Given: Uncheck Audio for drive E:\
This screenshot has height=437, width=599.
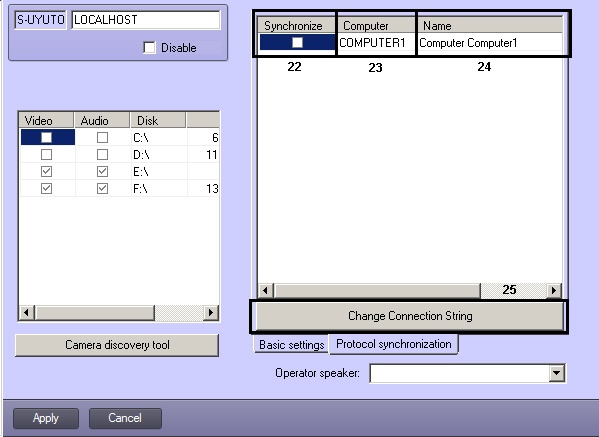Looking at the screenshot, I should point(102,172).
